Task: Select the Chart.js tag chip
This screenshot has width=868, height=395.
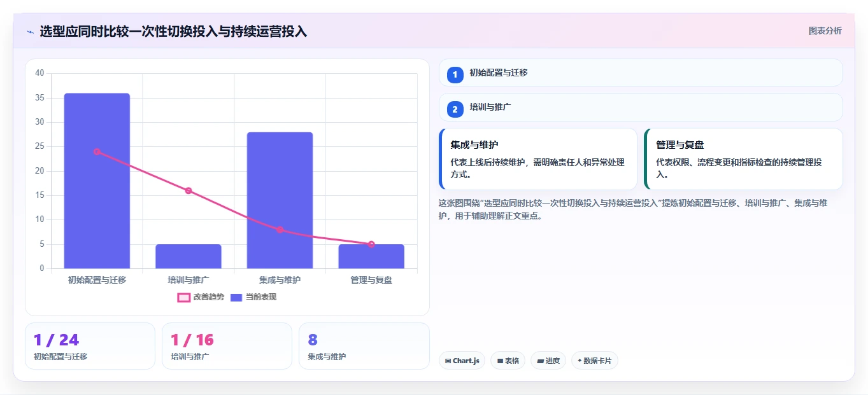Action: [462, 361]
